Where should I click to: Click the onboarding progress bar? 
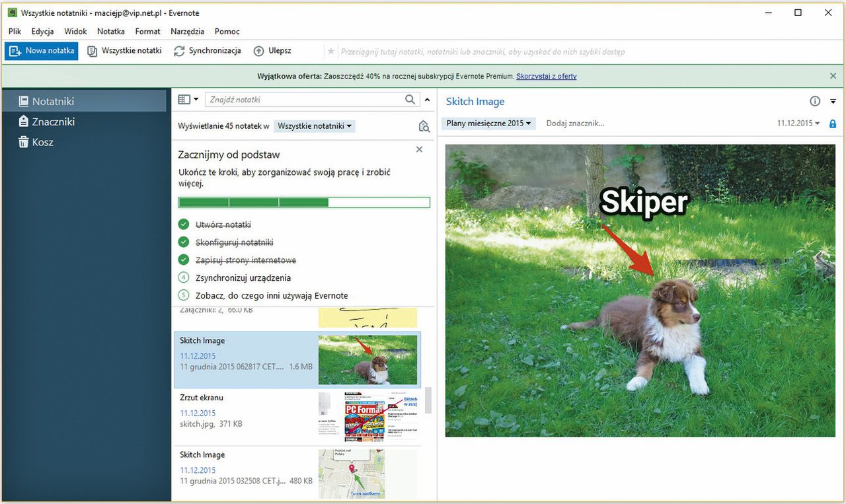[304, 202]
